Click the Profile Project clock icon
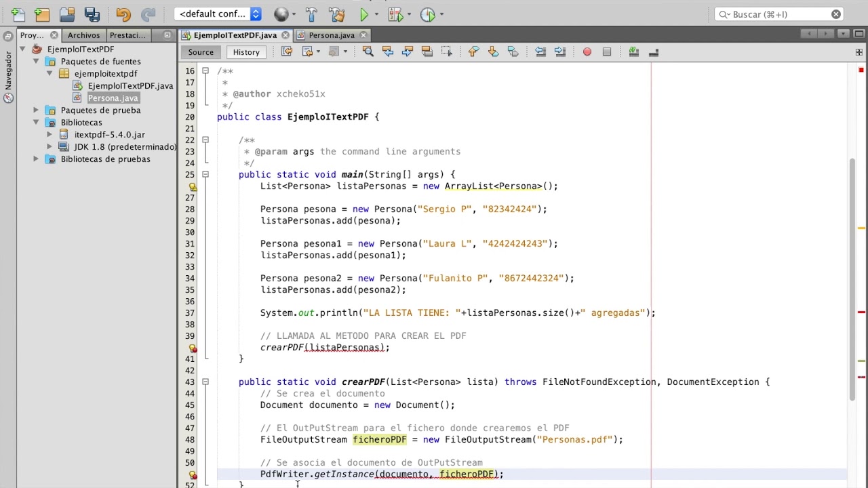This screenshot has height=488, width=868. [x=427, y=14]
